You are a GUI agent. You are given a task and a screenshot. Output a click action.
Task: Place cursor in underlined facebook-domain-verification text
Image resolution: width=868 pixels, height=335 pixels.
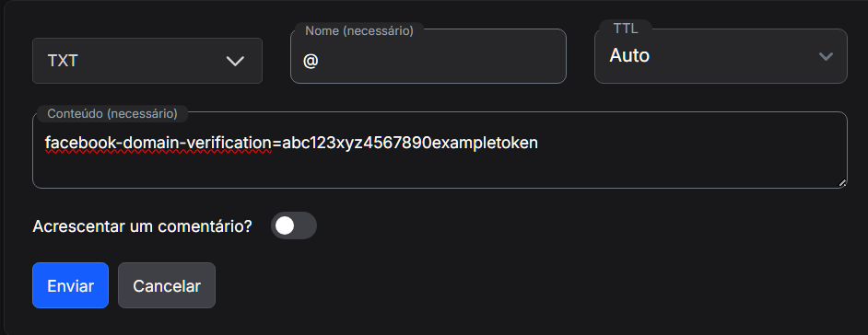(x=158, y=144)
